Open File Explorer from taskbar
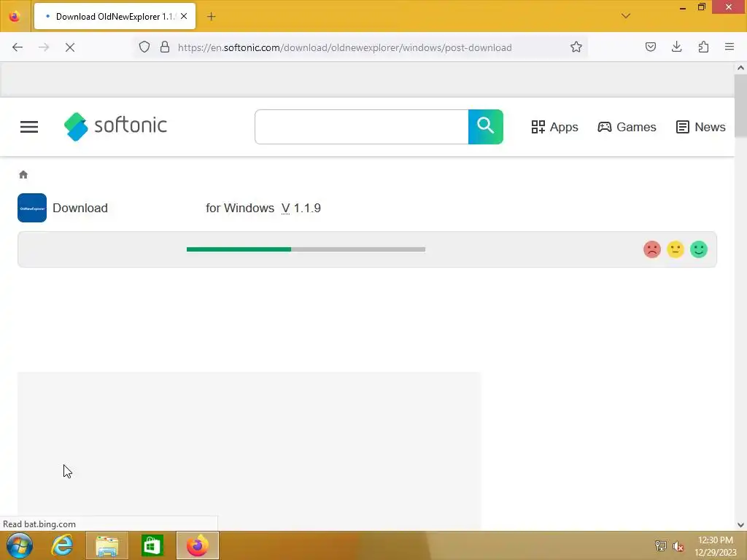747x560 pixels. [x=107, y=545]
